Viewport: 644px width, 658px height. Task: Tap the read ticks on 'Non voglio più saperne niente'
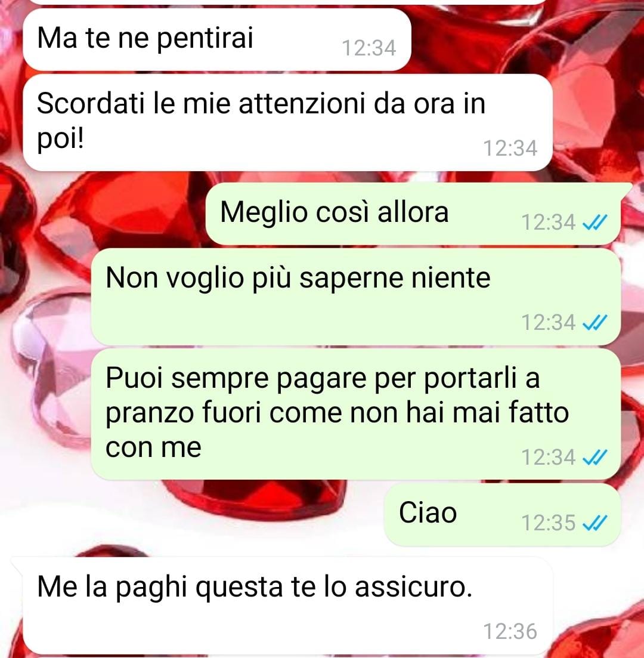point(595,323)
